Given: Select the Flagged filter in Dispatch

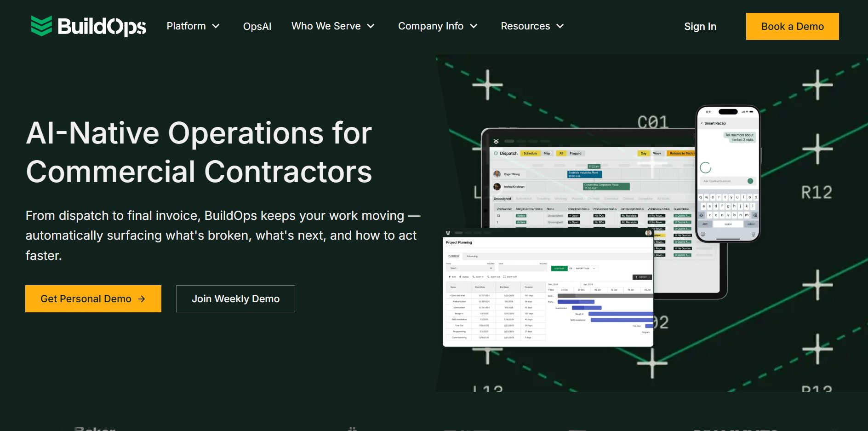Looking at the screenshot, I should coord(576,153).
